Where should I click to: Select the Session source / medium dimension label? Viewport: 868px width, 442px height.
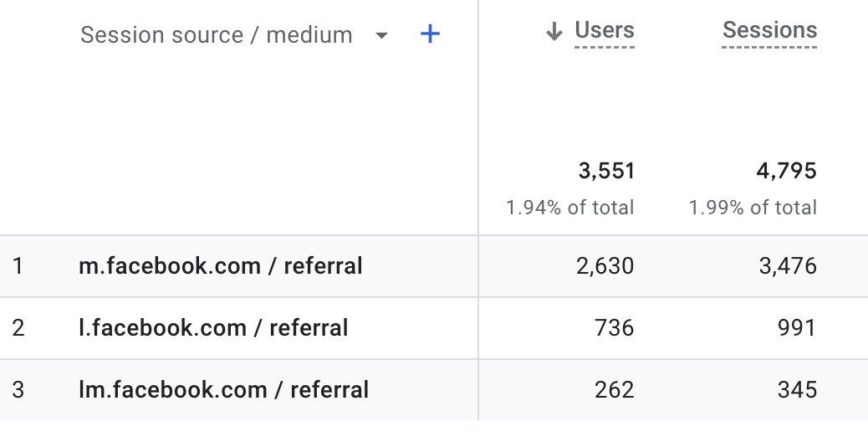(x=217, y=35)
